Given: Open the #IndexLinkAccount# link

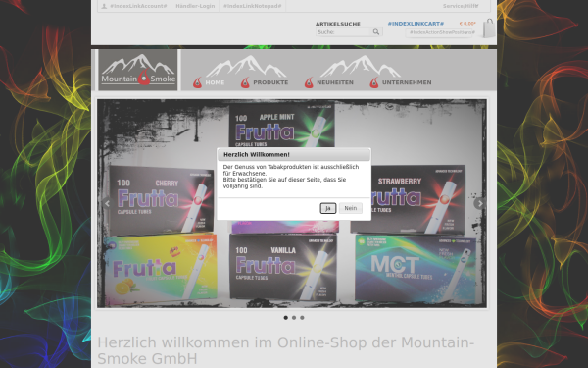Looking at the screenshot, I should (138, 6).
